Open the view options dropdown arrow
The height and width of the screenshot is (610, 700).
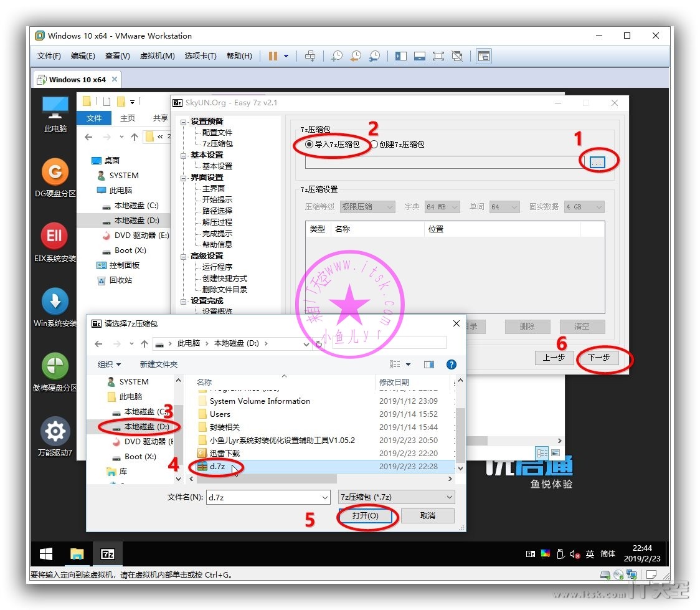click(x=408, y=365)
